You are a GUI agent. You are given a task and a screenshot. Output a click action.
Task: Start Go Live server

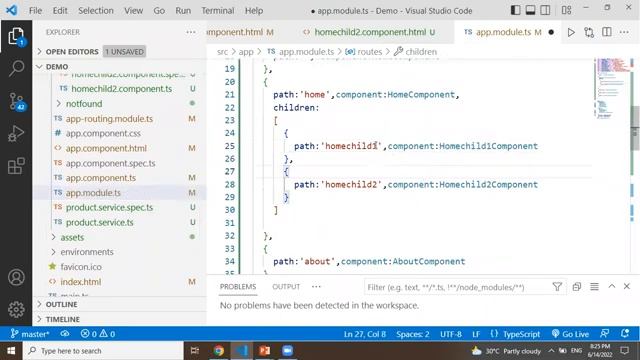click(x=570, y=334)
